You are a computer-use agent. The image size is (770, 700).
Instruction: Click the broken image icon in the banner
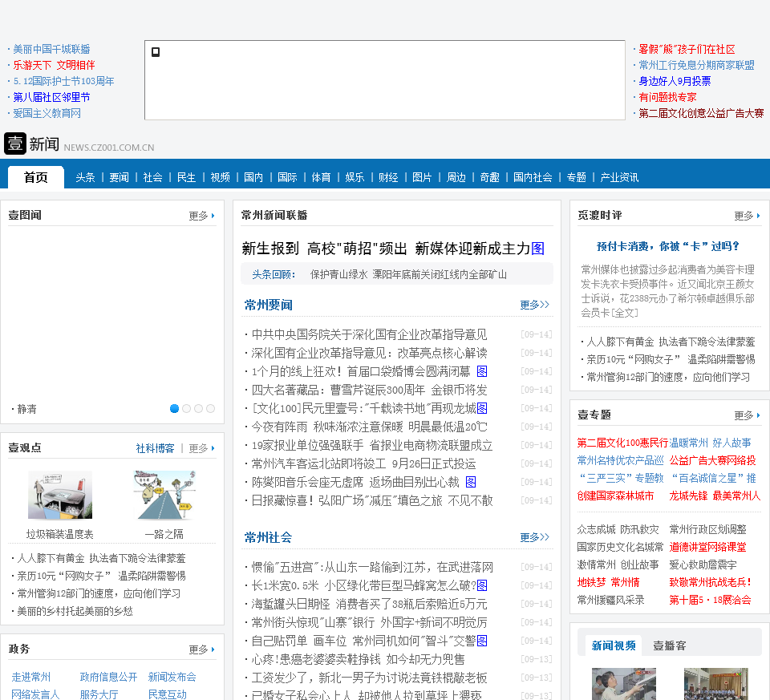tap(156, 52)
